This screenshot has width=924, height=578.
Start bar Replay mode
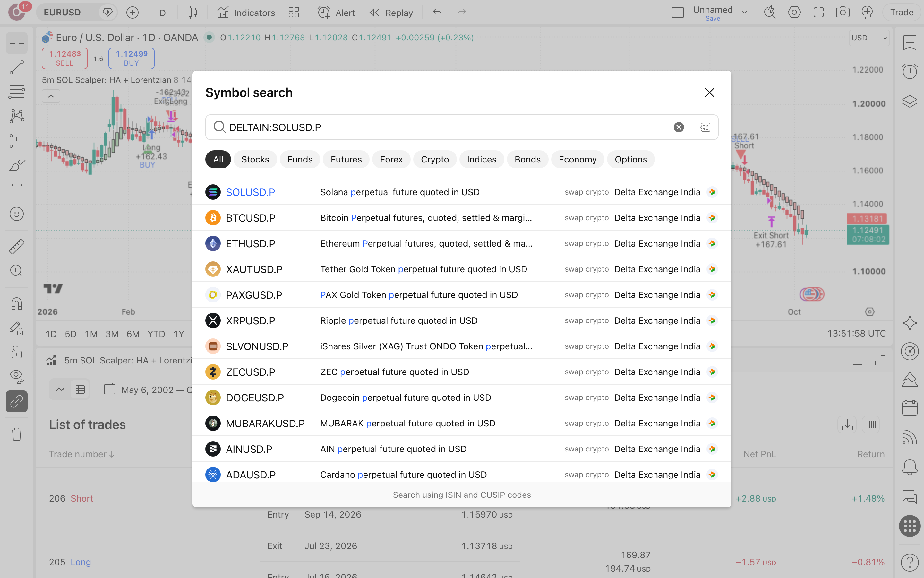(391, 13)
